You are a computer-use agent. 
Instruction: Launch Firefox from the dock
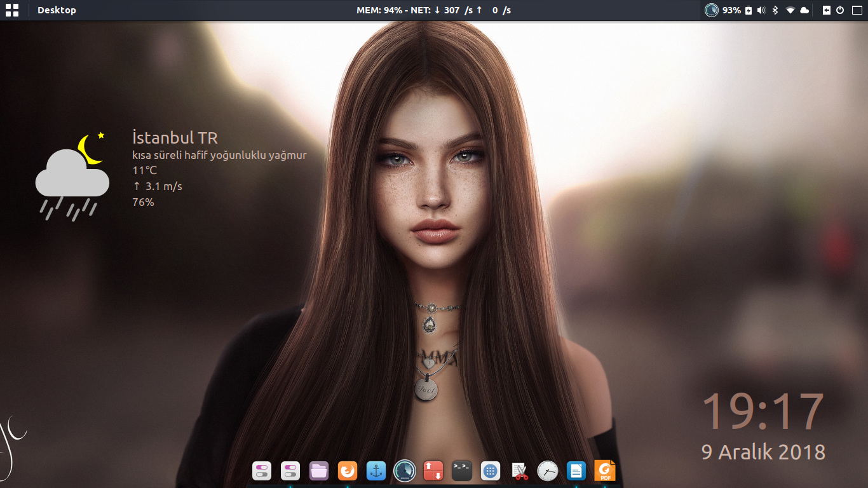click(348, 471)
